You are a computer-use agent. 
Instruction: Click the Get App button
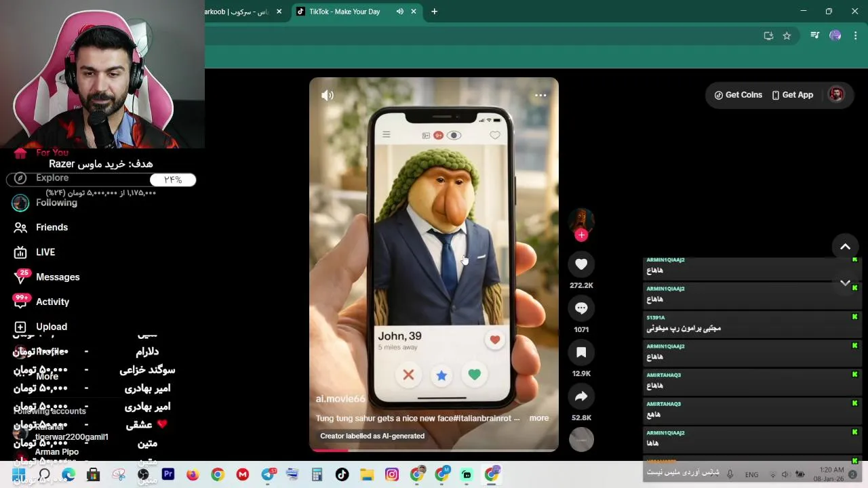792,95
